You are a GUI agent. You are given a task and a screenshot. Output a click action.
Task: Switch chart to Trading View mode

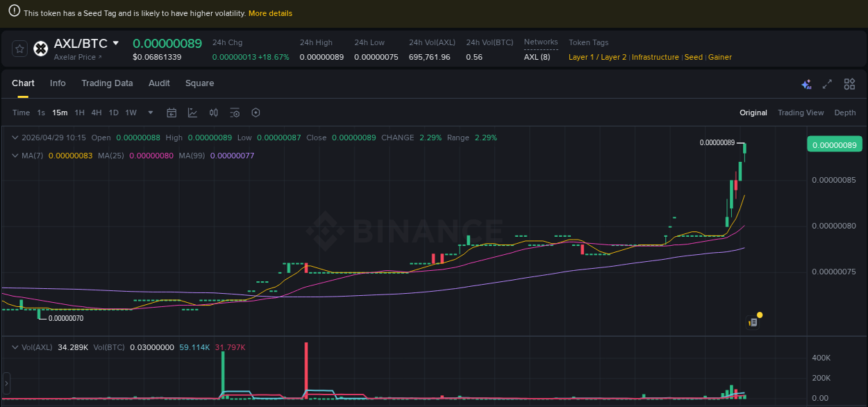point(801,113)
